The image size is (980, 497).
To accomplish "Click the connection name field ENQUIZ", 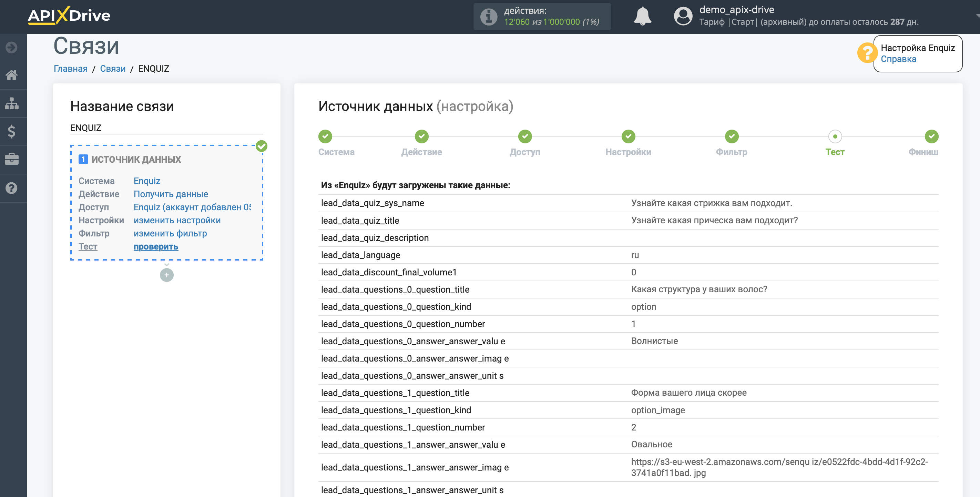I will 167,128.
